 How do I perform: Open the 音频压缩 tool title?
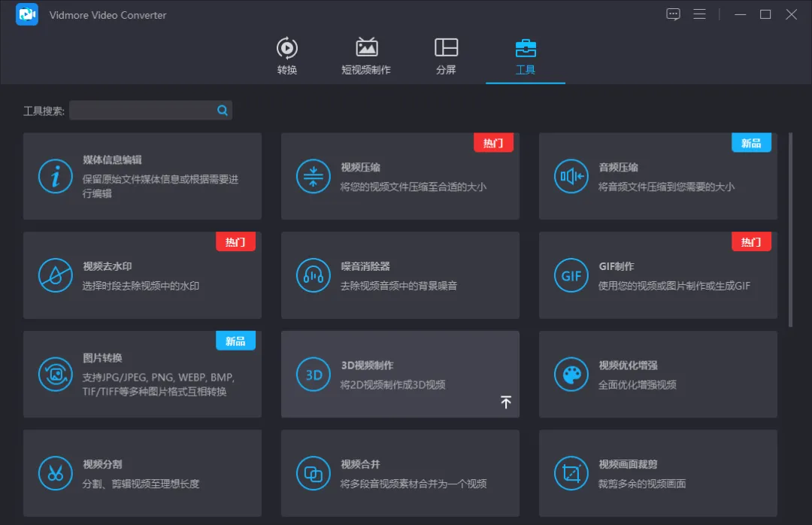[618, 168]
